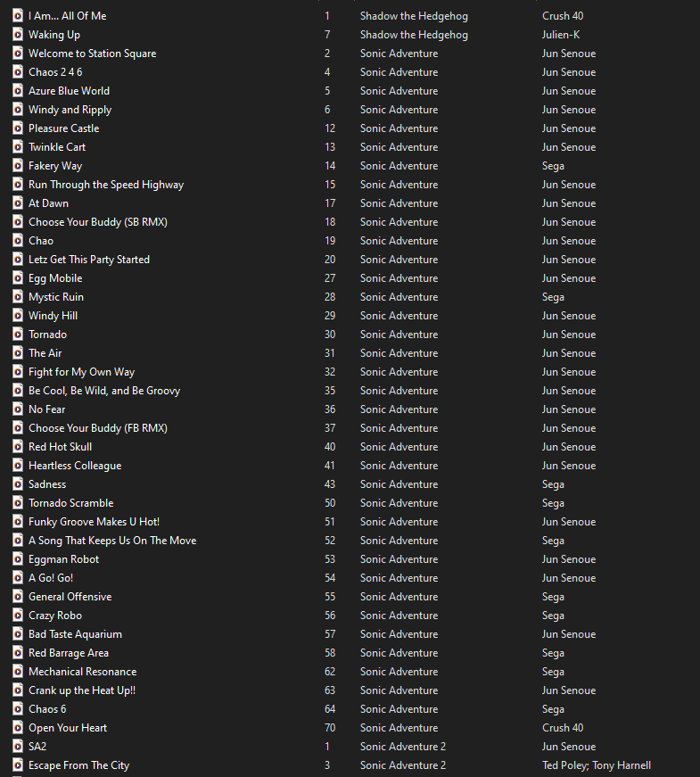The image size is (700, 777).
Task: Select the icon next to Twinkle Cart
Action: click(x=17, y=147)
